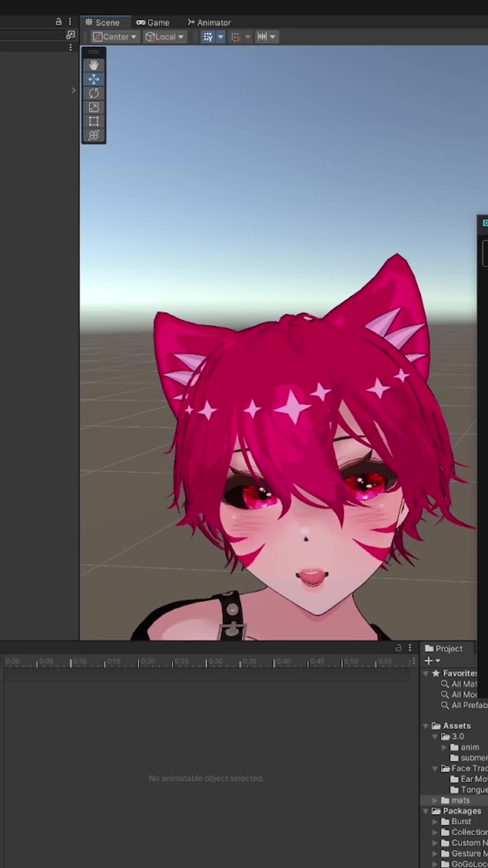Expand the anim folder
The width and height of the screenshot is (488, 868).
pos(444,747)
